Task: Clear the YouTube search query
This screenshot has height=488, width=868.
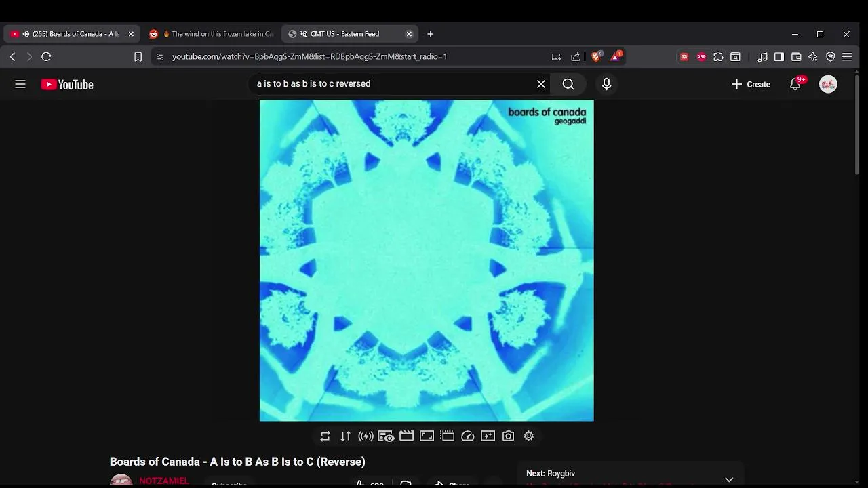Action: [x=541, y=84]
